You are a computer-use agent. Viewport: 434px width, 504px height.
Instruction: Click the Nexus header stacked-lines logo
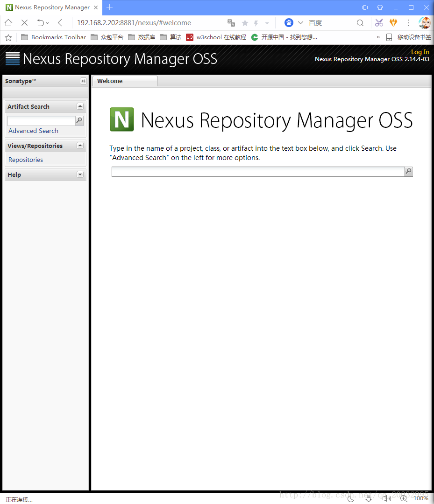coord(13,58)
